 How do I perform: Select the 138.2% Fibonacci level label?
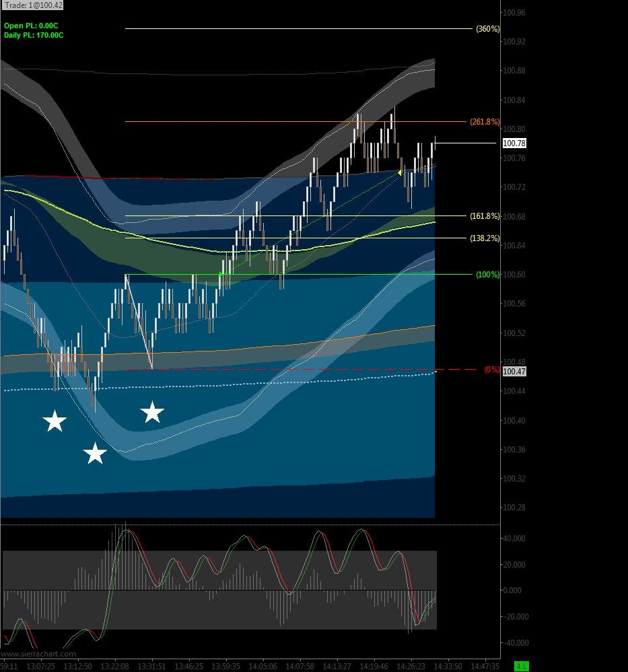(x=485, y=238)
